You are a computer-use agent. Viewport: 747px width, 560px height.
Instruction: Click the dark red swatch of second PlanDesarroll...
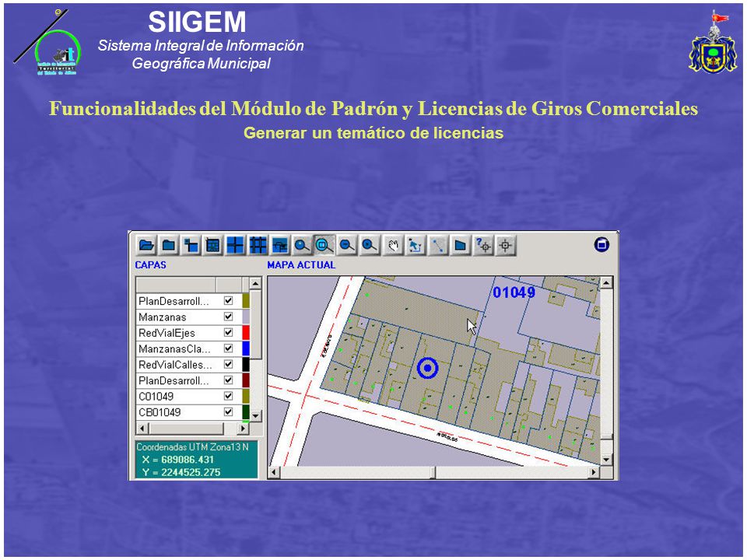click(246, 380)
